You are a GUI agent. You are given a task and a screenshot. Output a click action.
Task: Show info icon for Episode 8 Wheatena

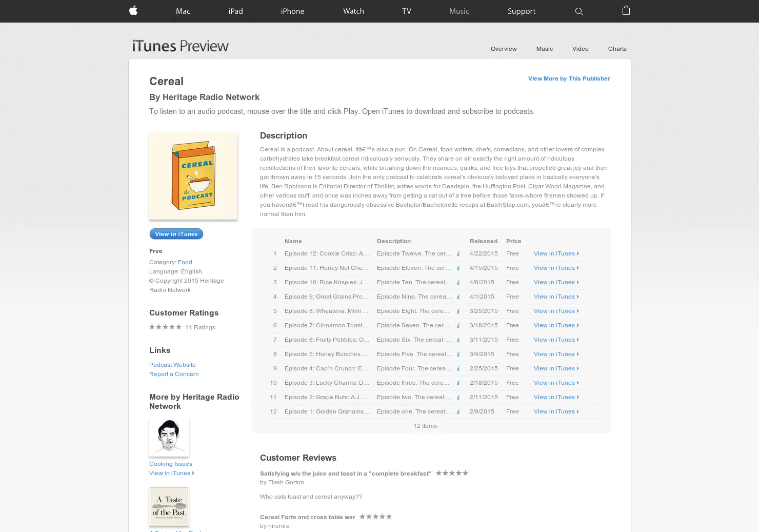[x=458, y=311]
